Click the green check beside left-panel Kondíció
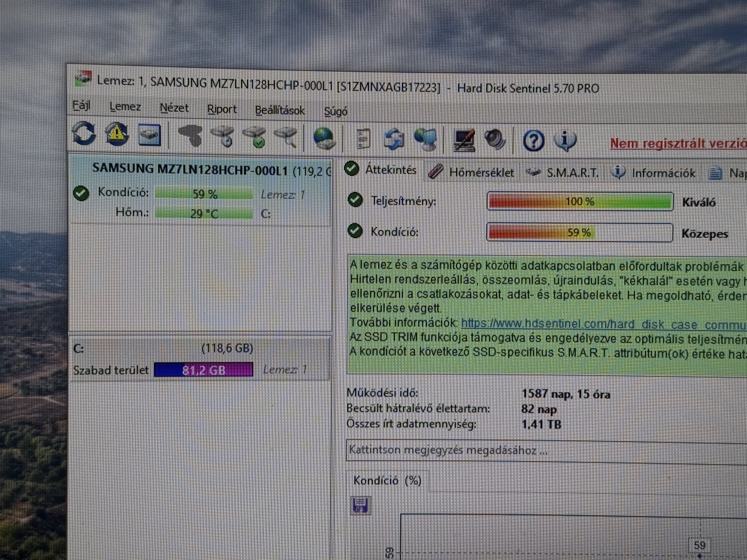The image size is (747, 560). click(81, 193)
